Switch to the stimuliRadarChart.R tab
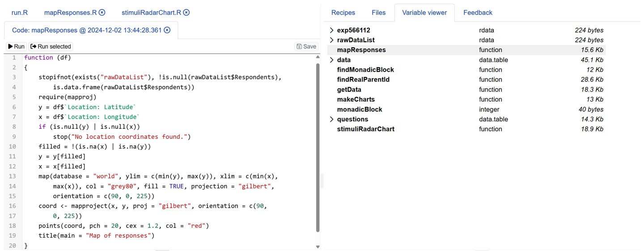644x251 pixels. (x=151, y=13)
